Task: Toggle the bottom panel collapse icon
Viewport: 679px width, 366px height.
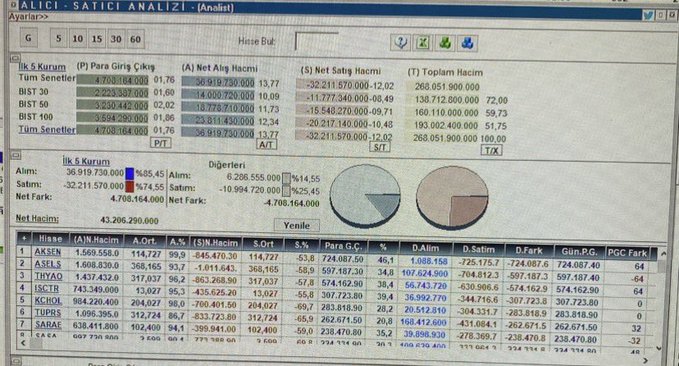Action: point(16,360)
